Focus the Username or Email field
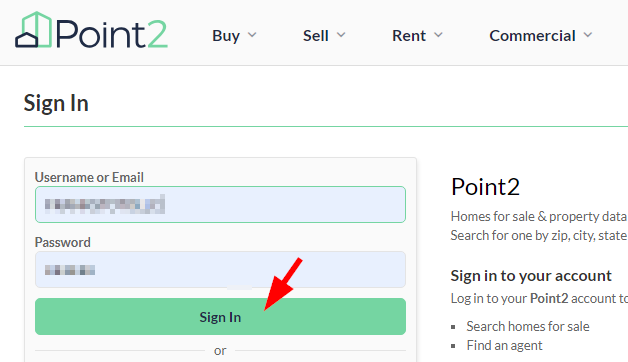This screenshot has width=628, height=362. coord(220,205)
